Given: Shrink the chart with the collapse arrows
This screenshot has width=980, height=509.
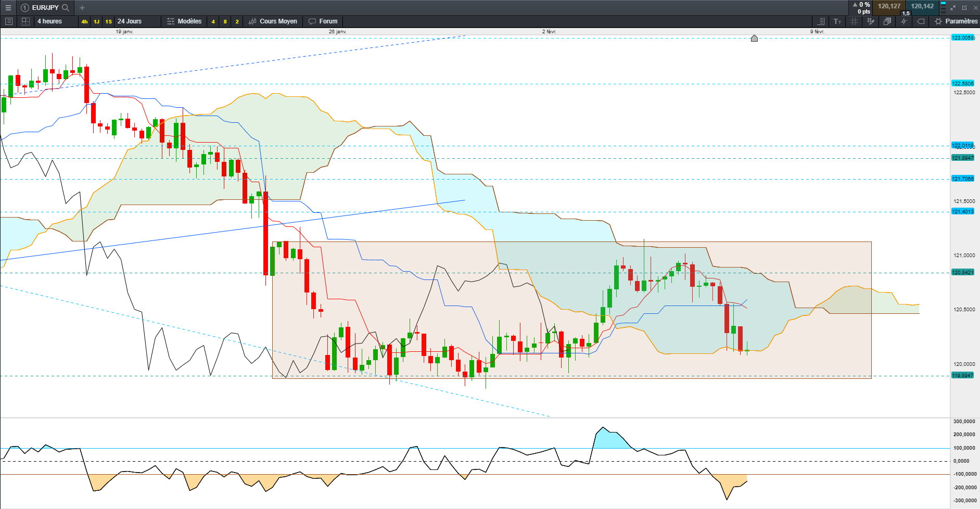Looking at the screenshot, I should click(953, 8).
